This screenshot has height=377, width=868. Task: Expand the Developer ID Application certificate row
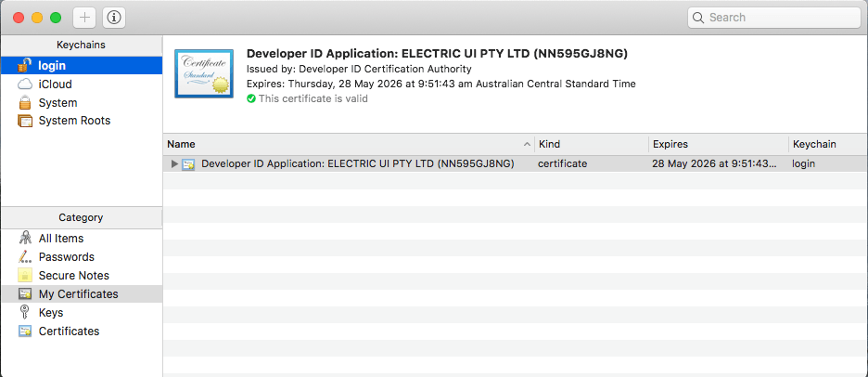174,164
